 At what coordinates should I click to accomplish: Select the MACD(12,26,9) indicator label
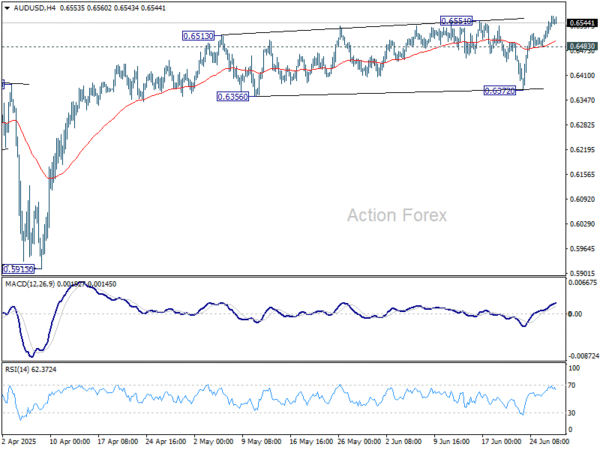pyautogui.click(x=30, y=284)
